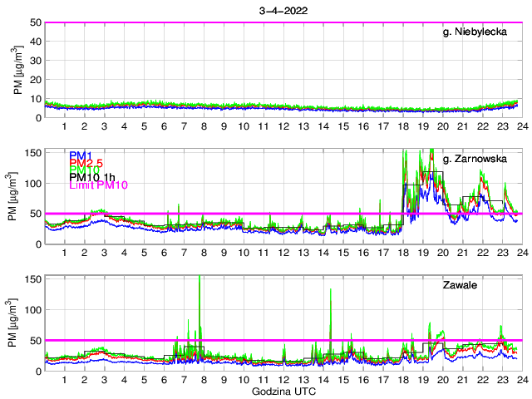Click the green PM10 legend entry
532x399 pixels.
(84, 175)
